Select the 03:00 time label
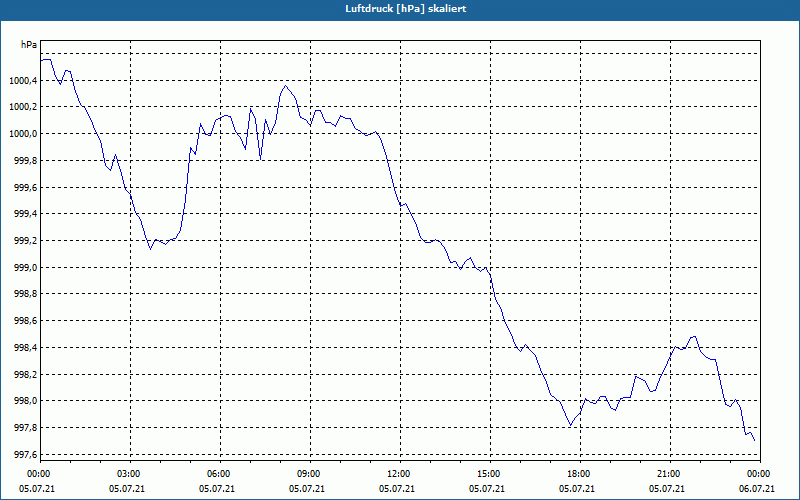The width and height of the screenshot is (800, 500). pos(127,473)
